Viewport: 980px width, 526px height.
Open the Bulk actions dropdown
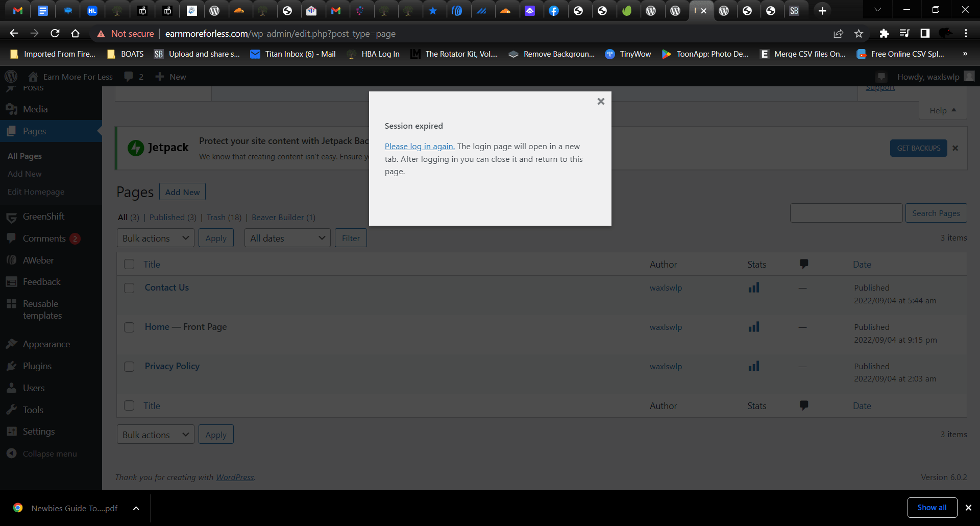[x=155, y=237]
